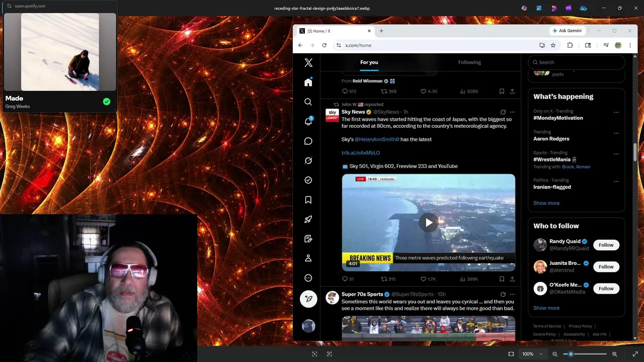The image size is (644, 362).
Task: Open the trib.al/oAxMbLO link
Action: pyautogui.click(x=361, y=153)
